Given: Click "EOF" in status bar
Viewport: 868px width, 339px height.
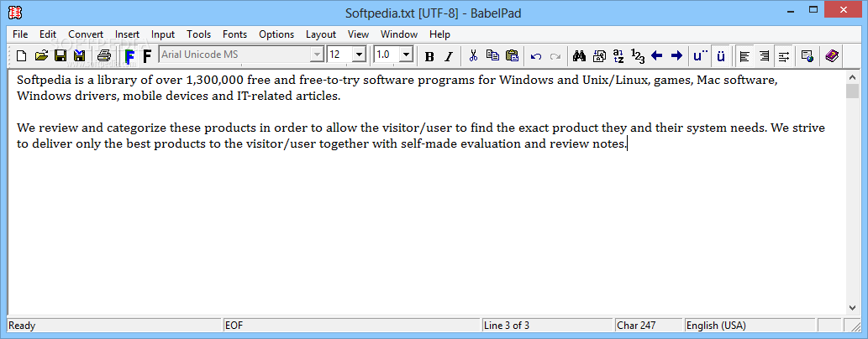Looking at the screenshot, I should (234, 326).
